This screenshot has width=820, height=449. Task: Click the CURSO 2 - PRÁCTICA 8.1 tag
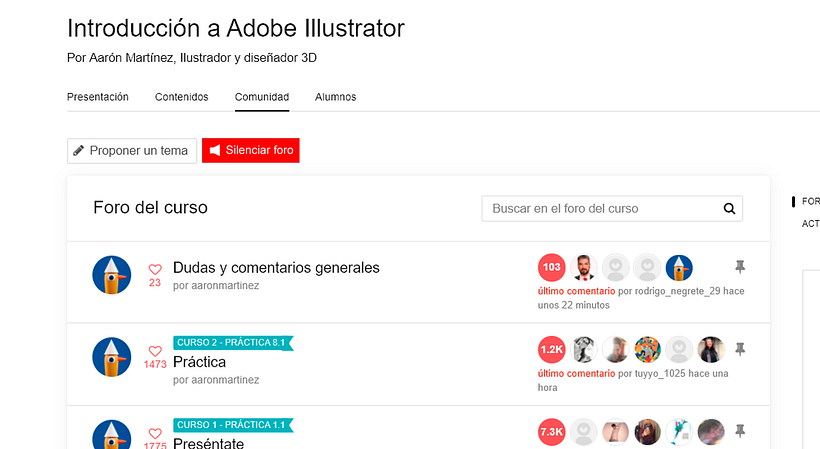(x=232, y=343)
